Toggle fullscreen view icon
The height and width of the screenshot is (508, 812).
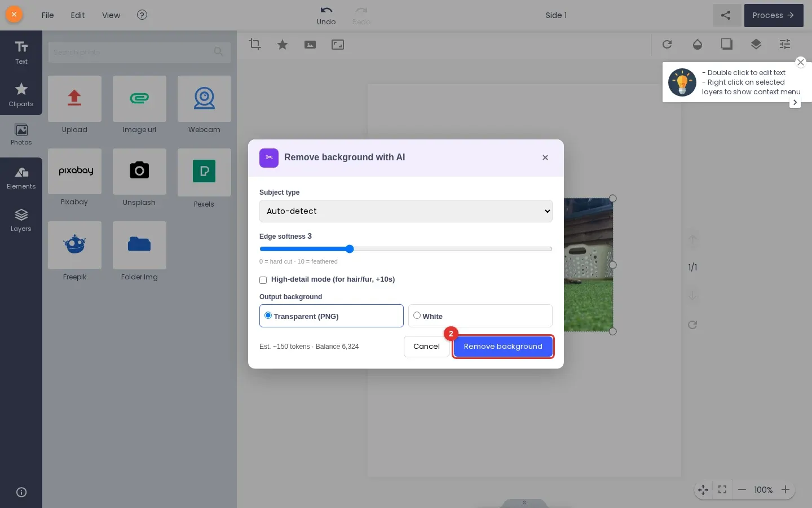(722, 490)
